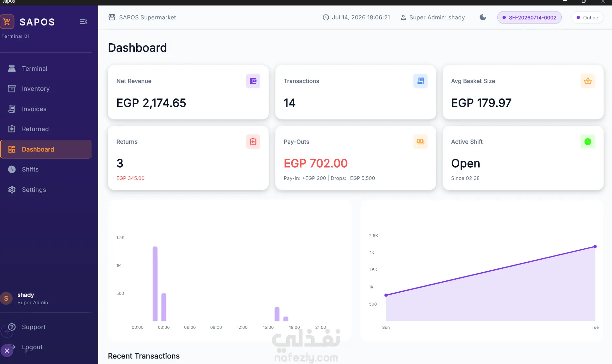Click the Since 02:38 shift text
Screen dimensions: 612x364
coord(465,178)
